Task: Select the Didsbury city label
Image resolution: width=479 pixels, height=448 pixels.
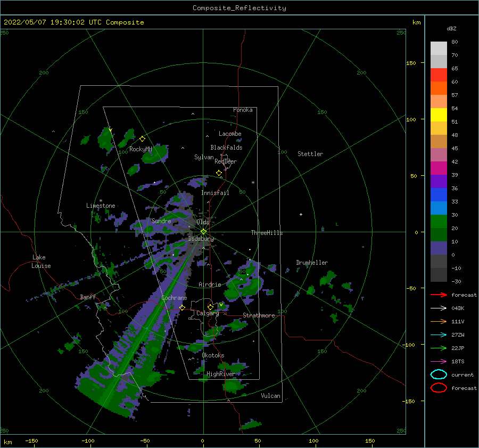Action: pos(201,239)
